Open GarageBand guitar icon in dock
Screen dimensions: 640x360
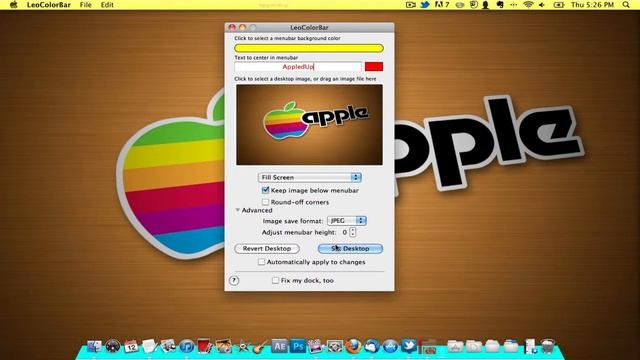261,346
